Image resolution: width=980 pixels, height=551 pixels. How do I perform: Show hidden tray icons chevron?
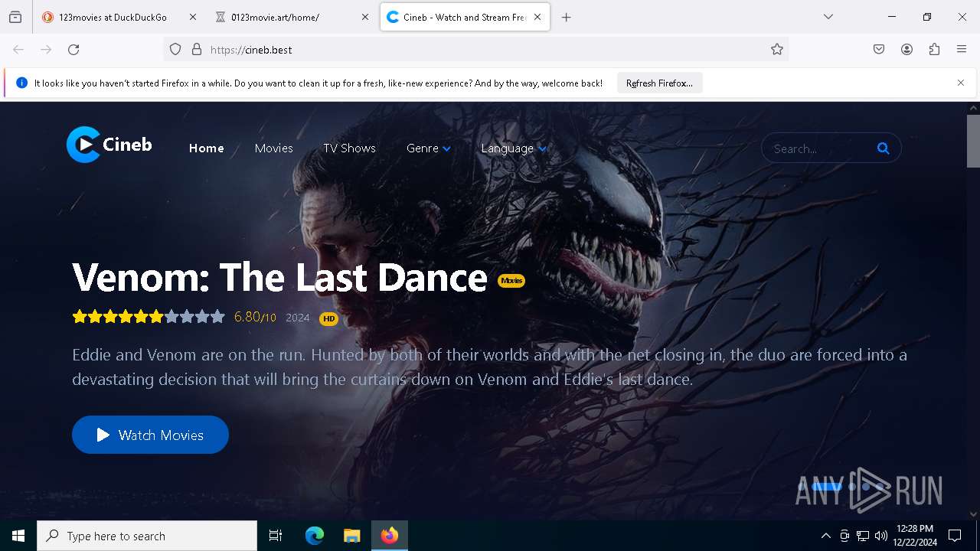825,536
